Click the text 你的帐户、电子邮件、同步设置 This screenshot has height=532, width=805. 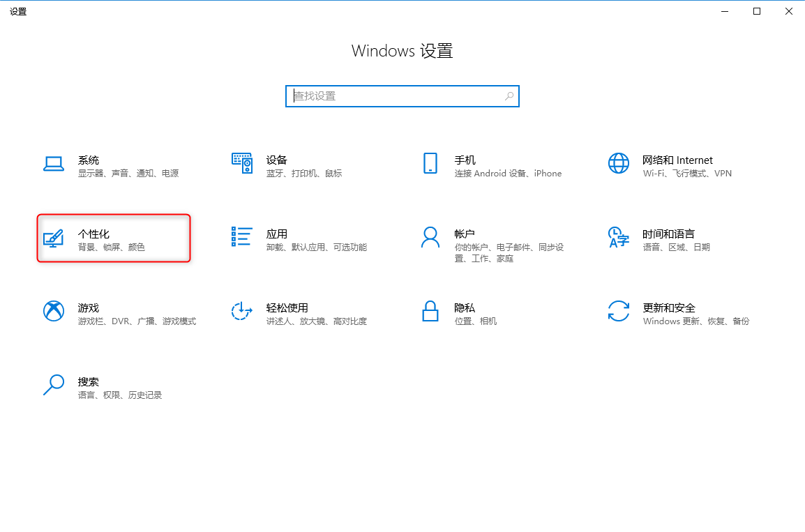[509, 253]
